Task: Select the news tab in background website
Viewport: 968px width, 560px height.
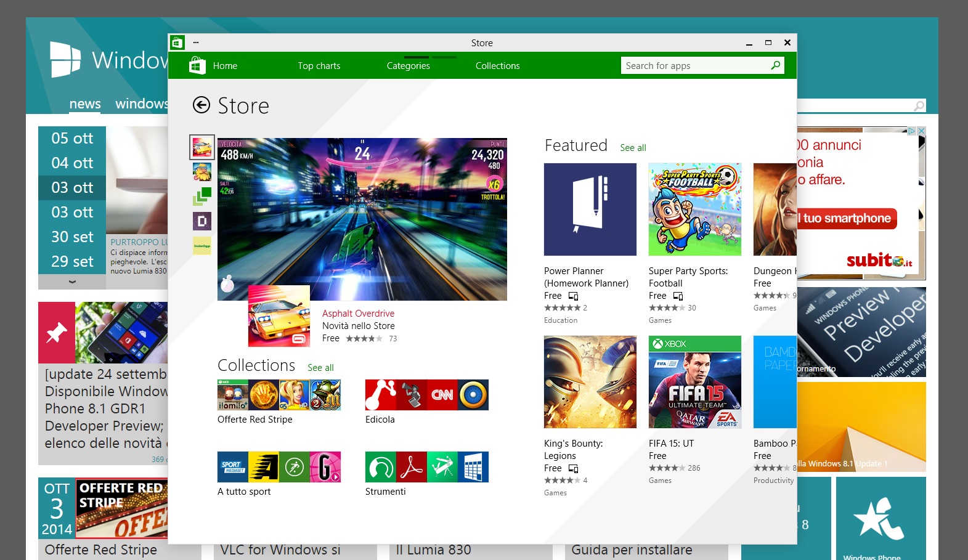Action: (85, 103)
